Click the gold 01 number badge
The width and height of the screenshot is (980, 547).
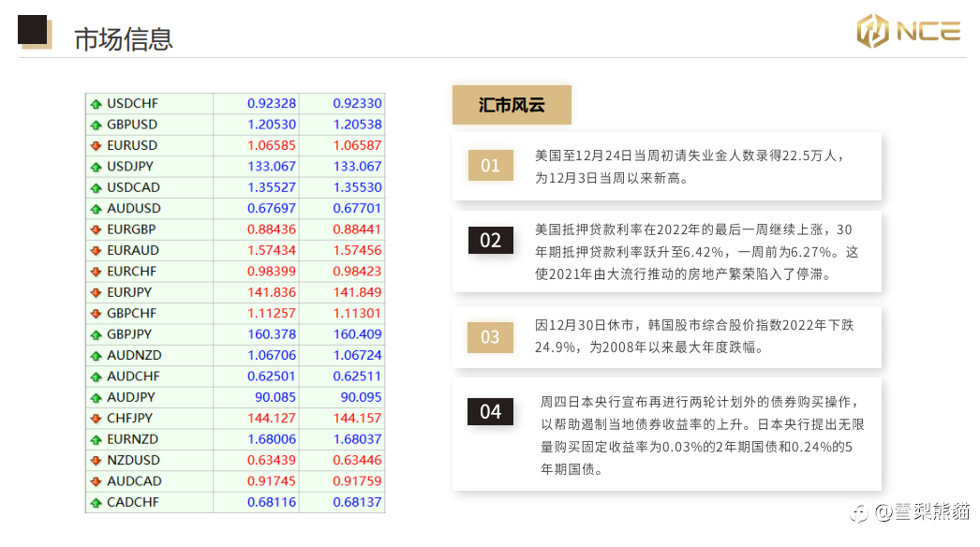[491, 166]
